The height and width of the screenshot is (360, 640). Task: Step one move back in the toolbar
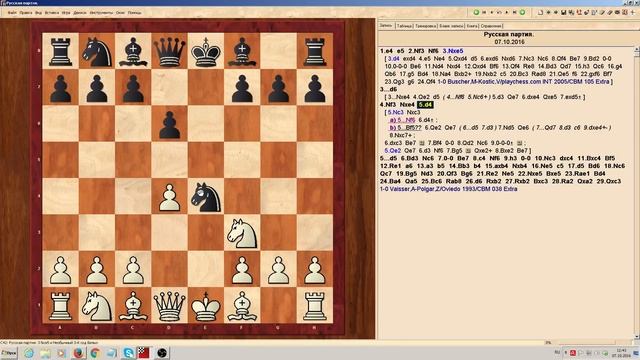[492, 13]
